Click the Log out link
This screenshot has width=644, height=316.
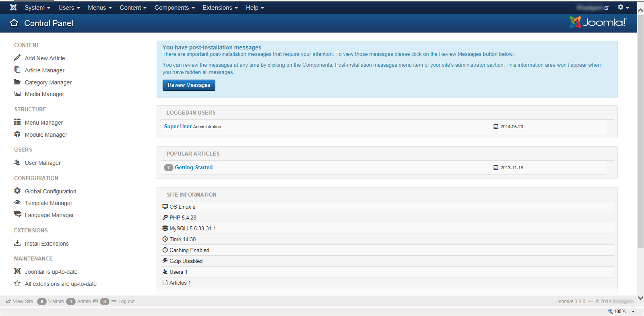[126, 301]
